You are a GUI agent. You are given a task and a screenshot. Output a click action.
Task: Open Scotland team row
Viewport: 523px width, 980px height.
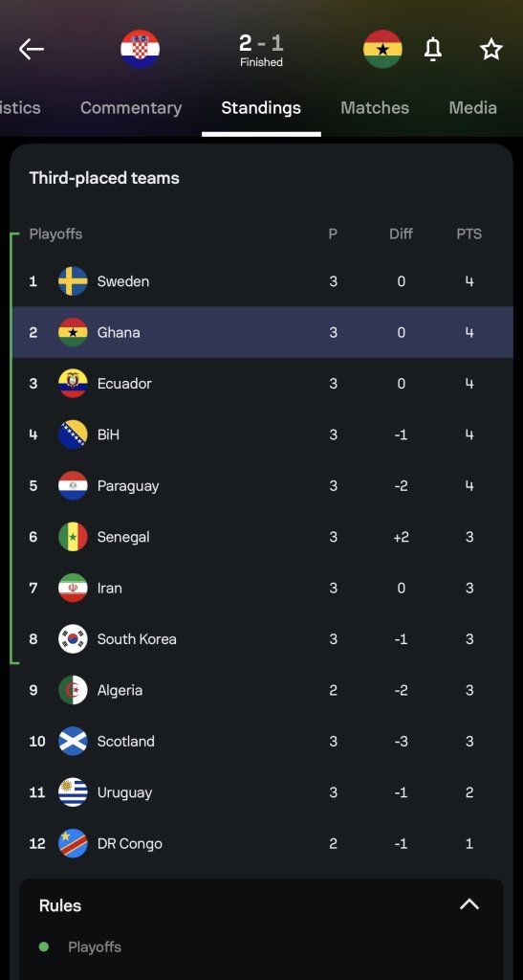tap(262, 742)
